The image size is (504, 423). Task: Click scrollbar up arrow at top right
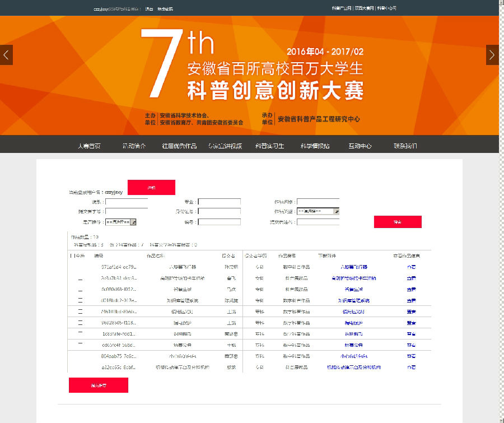500,3
